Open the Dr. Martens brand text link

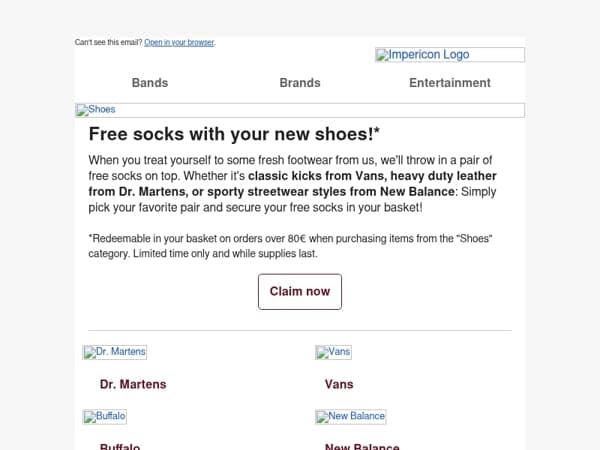click(x=133, y=384)
